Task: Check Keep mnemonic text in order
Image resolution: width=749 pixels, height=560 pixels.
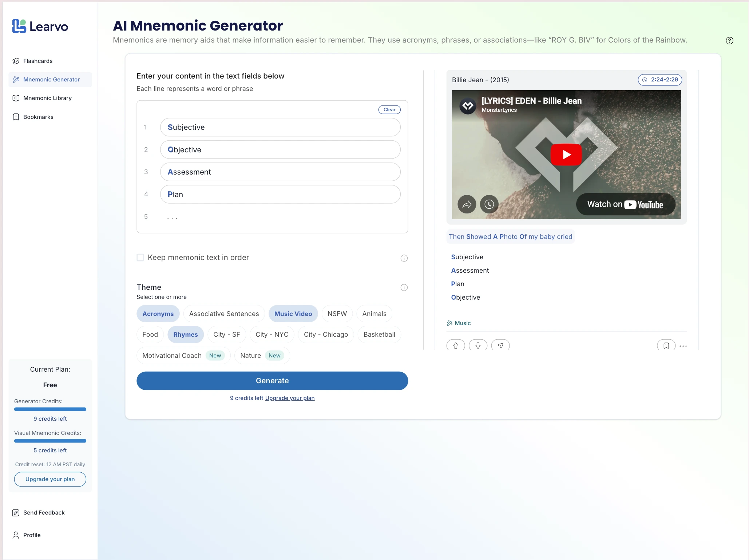Action: (x=140, y=257)
